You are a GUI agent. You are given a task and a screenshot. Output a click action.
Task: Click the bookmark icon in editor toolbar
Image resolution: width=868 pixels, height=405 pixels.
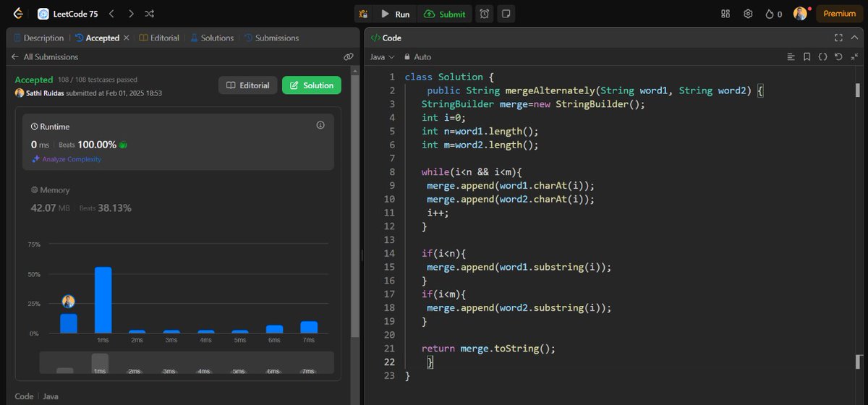point(807,56)
